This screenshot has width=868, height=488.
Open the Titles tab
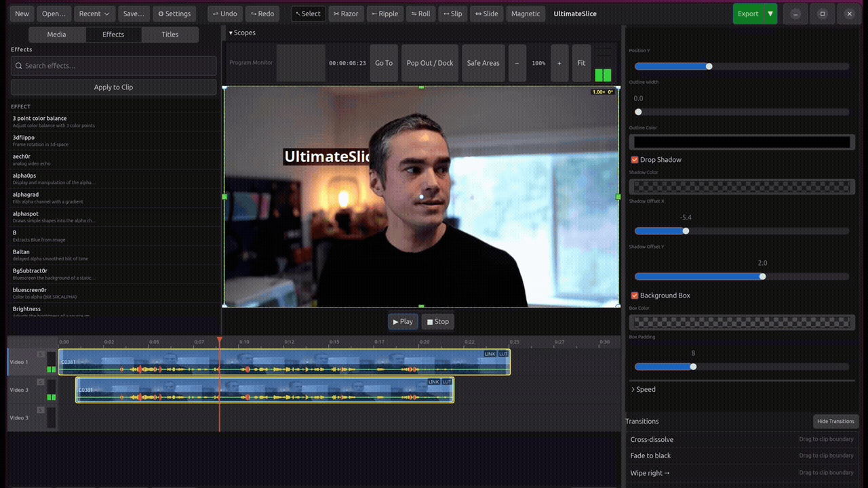pyautogui.click(x=170, y=35)
